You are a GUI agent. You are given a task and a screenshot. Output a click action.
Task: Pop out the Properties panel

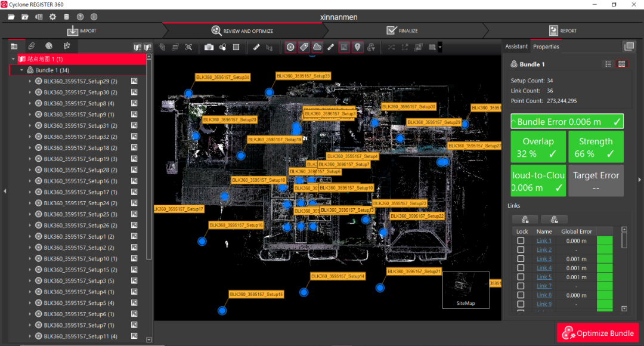tap(629, 46)
